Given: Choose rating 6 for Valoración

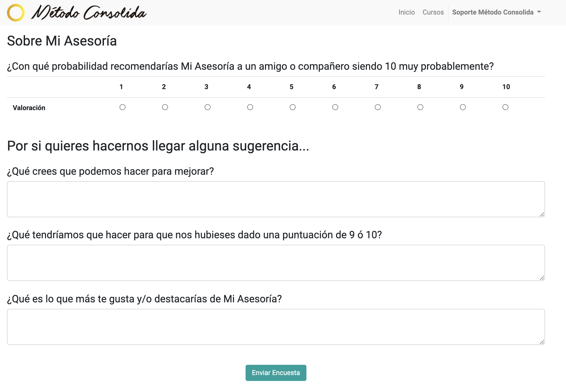Looking at the screenshot, I should 335,107.
